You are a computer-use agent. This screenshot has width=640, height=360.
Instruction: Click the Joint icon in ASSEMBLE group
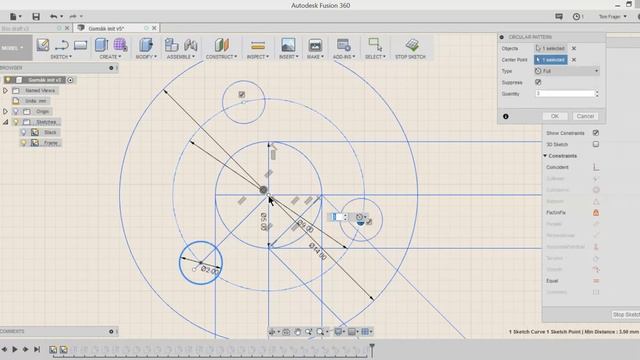point(191,45)
